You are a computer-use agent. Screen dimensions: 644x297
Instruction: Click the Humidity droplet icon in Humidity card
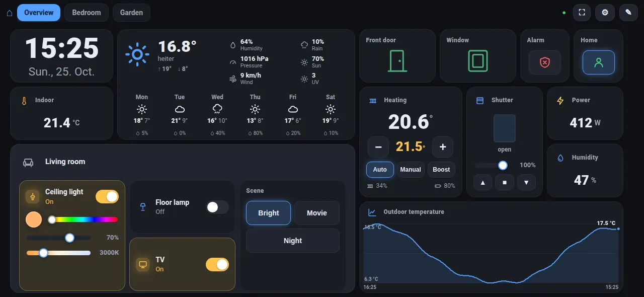560,158
